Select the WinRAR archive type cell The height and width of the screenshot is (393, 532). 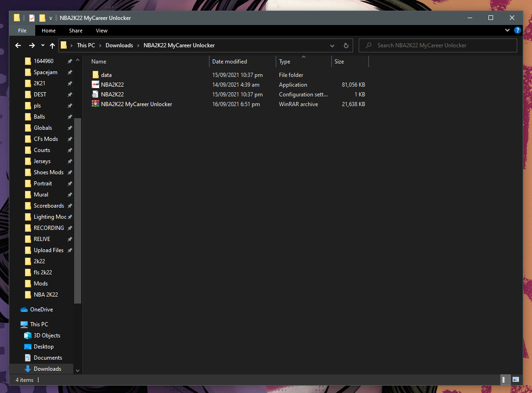click(x=298, y=104)
